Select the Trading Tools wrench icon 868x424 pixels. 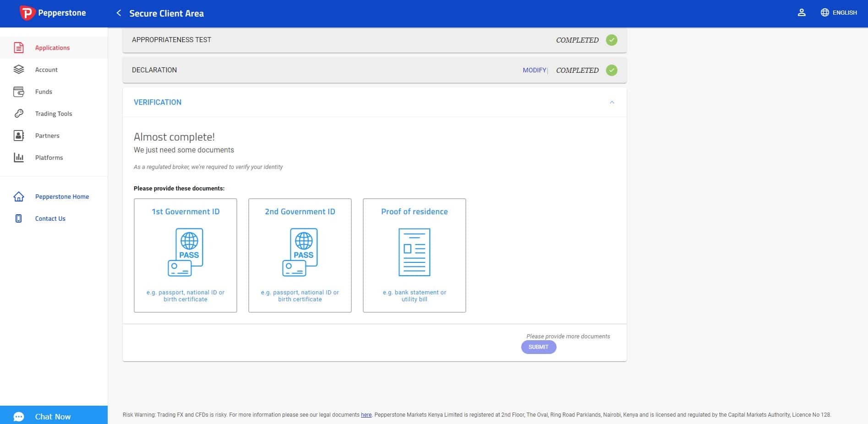pos(19,114)
